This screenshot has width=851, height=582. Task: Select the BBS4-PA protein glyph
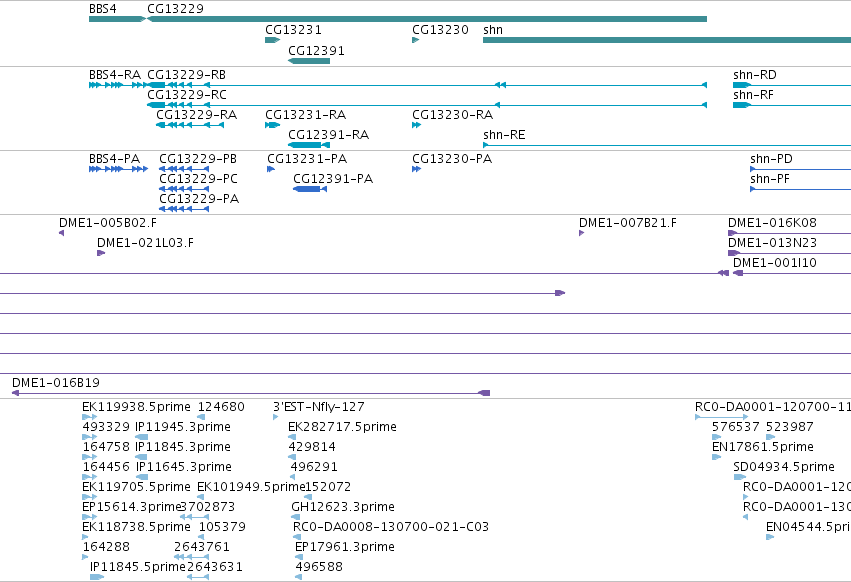pyautogui.click(x=118, y=169)
